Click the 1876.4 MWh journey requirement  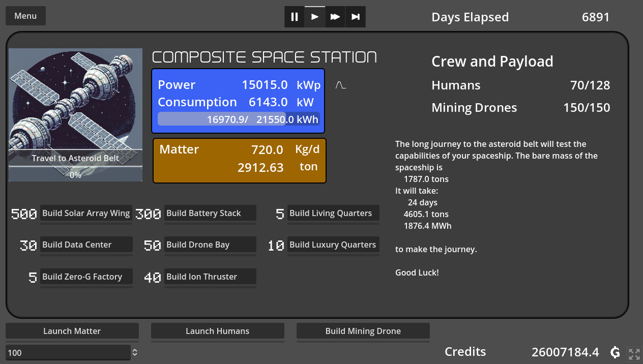coord(428,226)
